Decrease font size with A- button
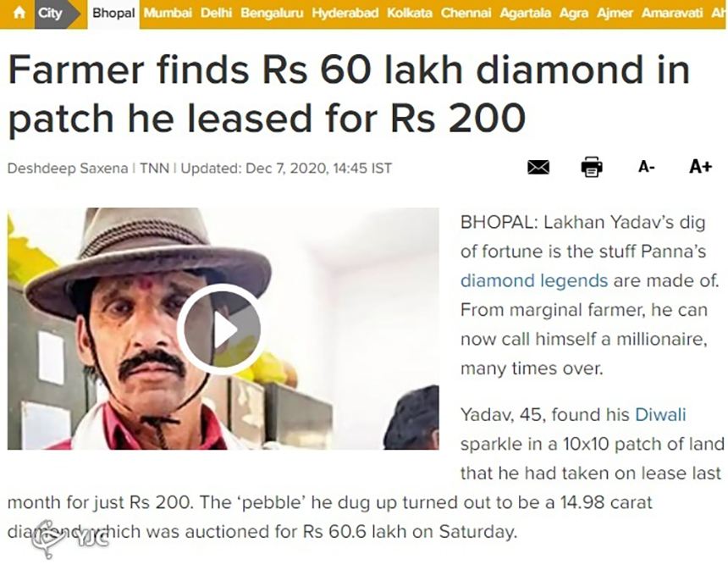This screenshot has height=581, width=728. pos(646,168)
